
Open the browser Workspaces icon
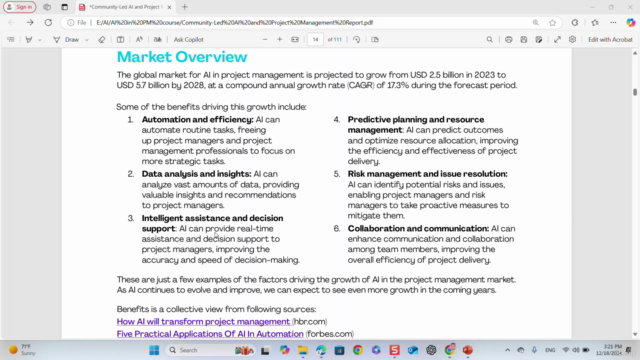coord(47,7)
